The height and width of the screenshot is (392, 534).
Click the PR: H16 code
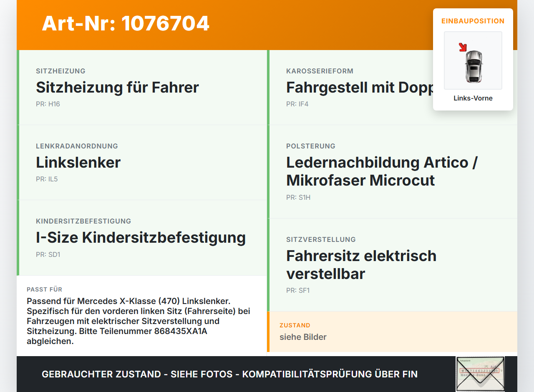pyautogui.click(x=48, y=104)
